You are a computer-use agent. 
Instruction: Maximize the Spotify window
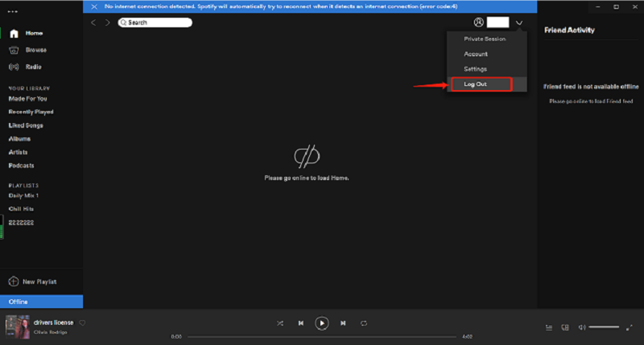pyautogui.click(x=616, y=7)
